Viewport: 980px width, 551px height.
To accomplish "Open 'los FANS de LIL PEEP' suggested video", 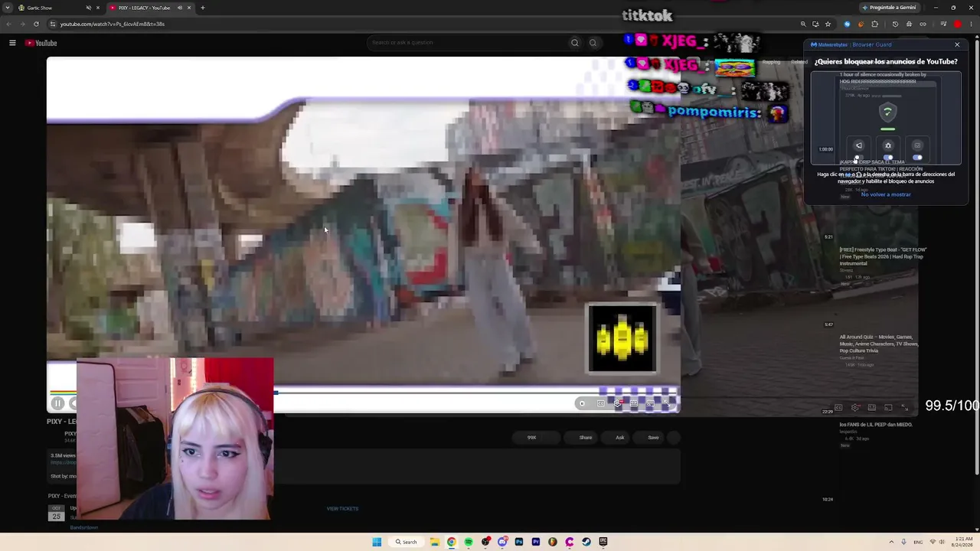I will tap(876, 425).
